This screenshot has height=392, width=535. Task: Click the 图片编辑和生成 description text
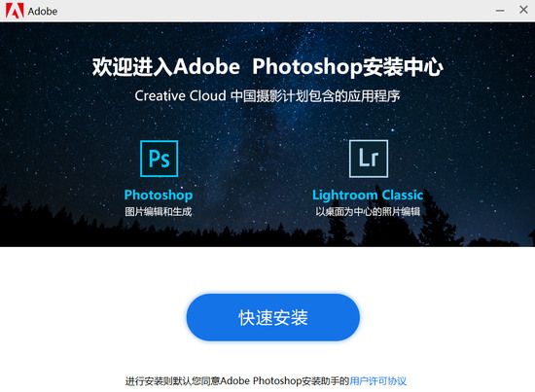tap(159, 211)
